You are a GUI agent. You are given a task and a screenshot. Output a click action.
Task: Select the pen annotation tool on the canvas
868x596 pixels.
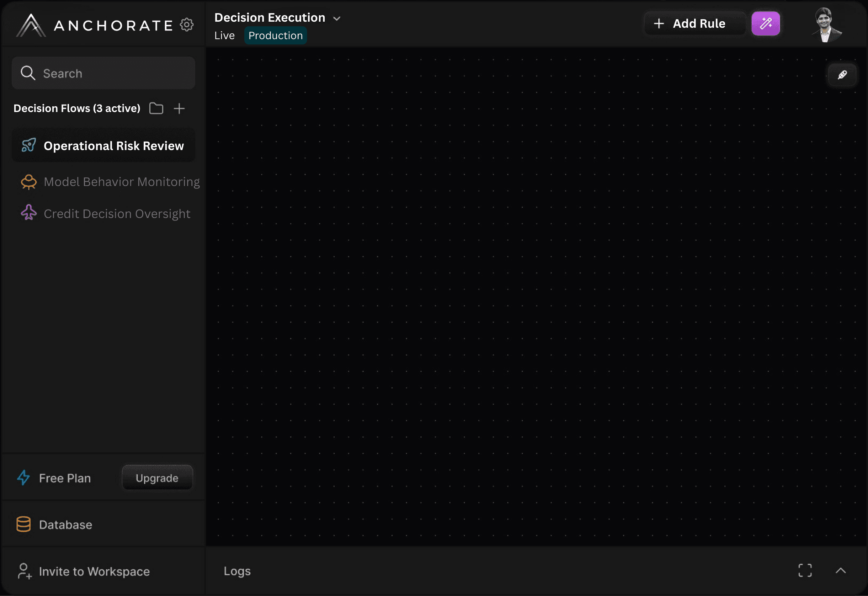click(842, 75)
